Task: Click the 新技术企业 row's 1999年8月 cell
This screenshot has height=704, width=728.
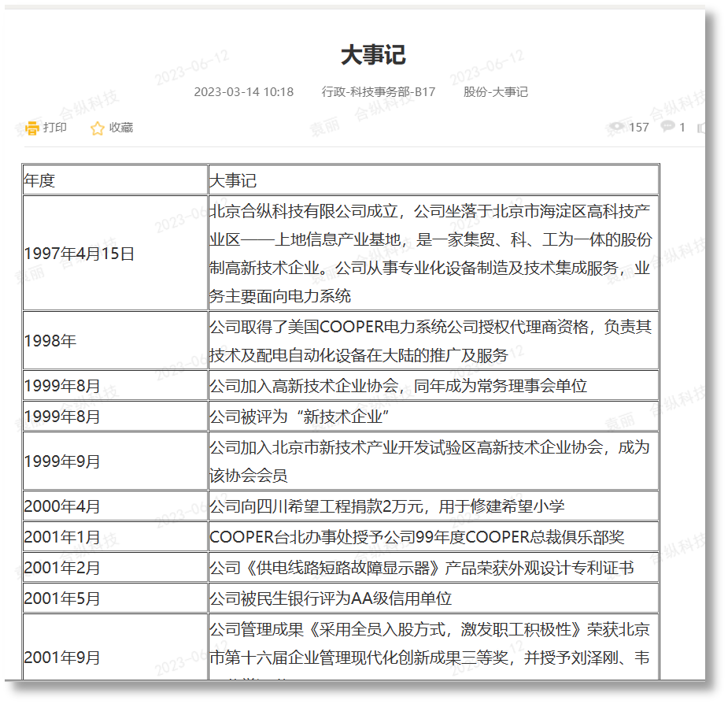Action: (x=115, y=417)
